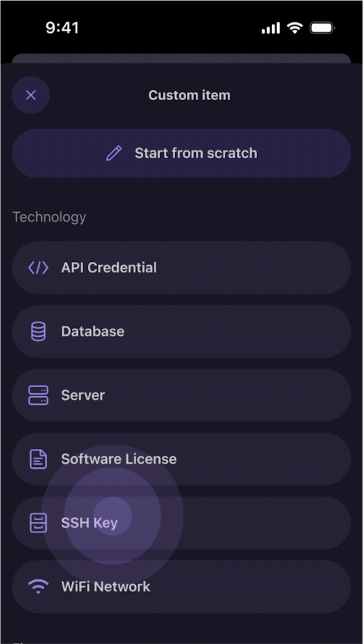Click the status bar Wi-Fi indicator
The width and height of the screenshot is (363, 644).
click(x=294, y=28)
